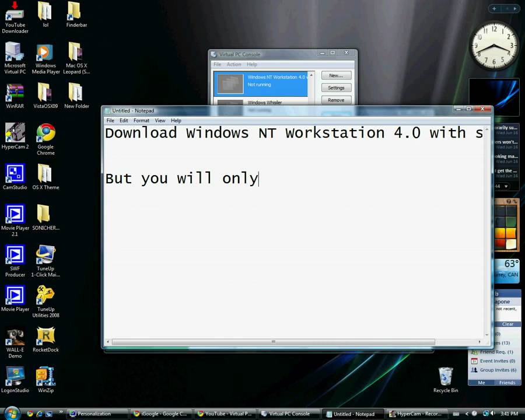Open the Me tab in sidebar gadget
Screen dimensions: 525x420
tap(481, 383)
